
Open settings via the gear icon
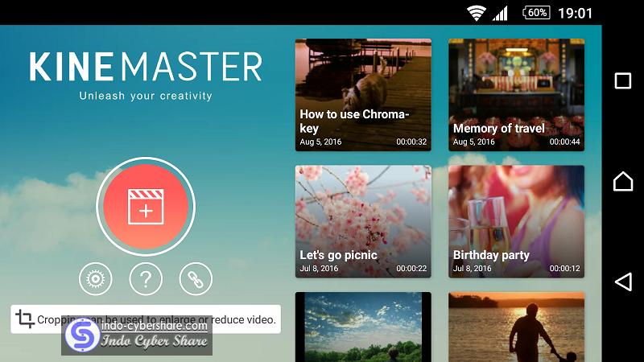[95, 278]
